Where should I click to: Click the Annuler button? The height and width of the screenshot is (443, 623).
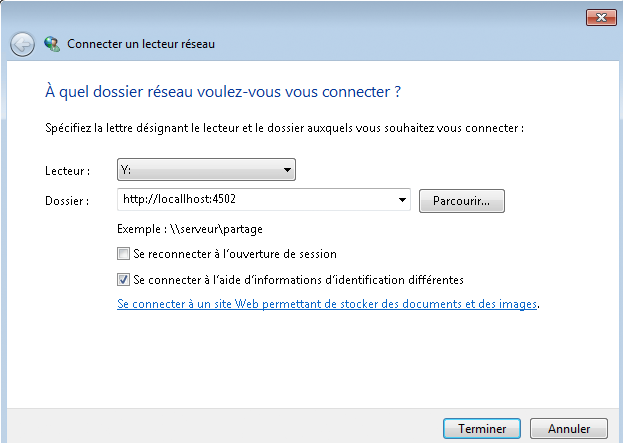tap(569, 429)
